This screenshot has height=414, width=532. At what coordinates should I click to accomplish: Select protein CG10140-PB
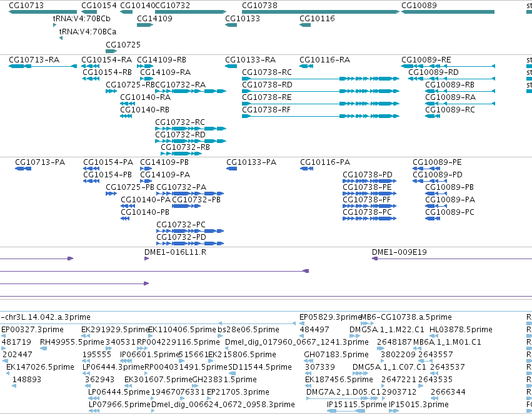pos(145,212)
